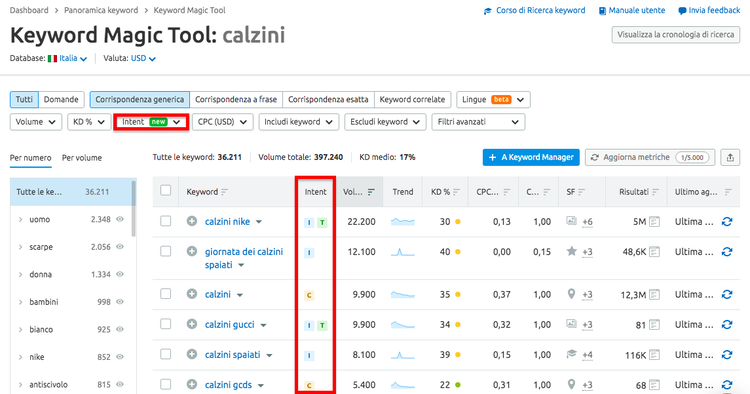Open SERP results icon in 116K row
Image resolution: width=750 pixels, height=394 pixels.
[654, 355]
